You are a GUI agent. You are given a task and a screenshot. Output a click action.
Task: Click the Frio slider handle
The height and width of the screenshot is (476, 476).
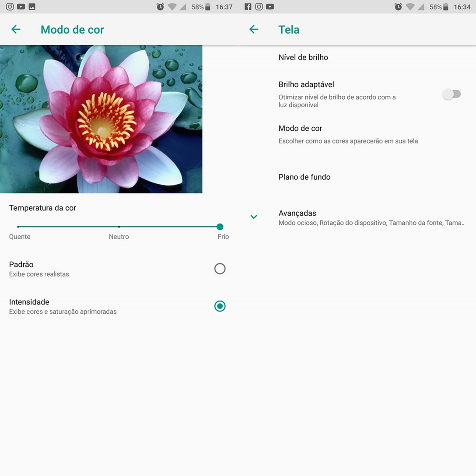tap(220, 227)
